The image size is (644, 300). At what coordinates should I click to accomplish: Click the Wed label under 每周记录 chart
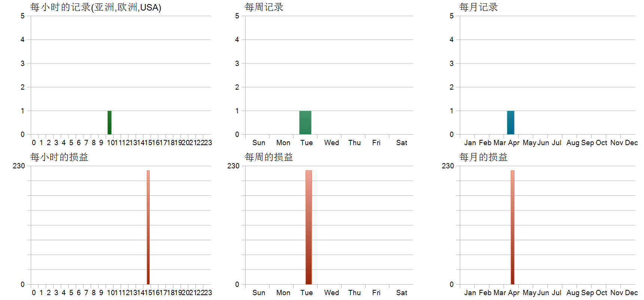tap(331, 143)
